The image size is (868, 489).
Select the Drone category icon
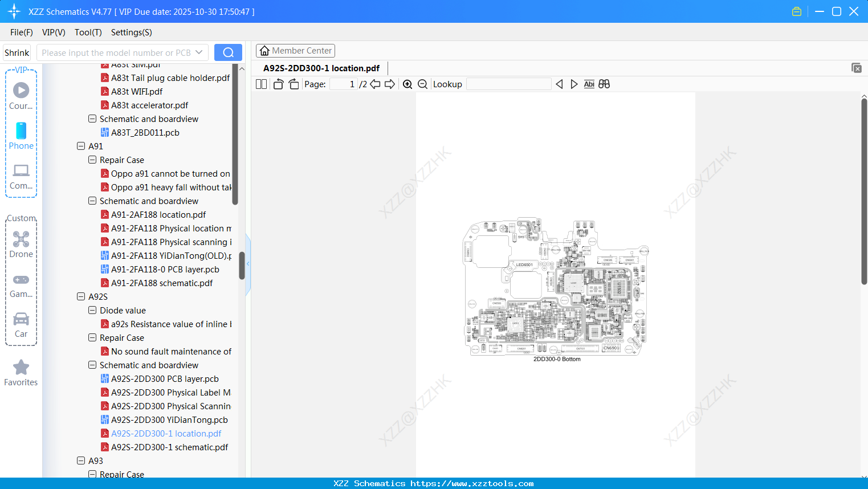(21, 239)
